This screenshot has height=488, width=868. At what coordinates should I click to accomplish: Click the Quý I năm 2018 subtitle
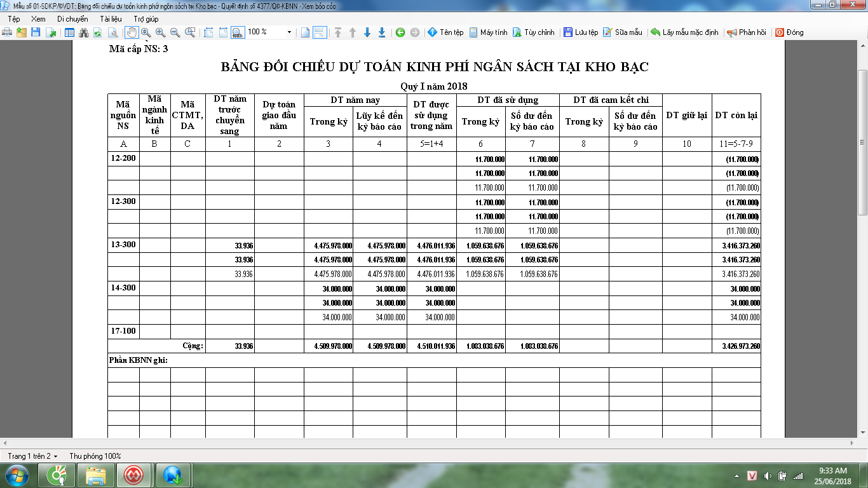click(434, 86)
